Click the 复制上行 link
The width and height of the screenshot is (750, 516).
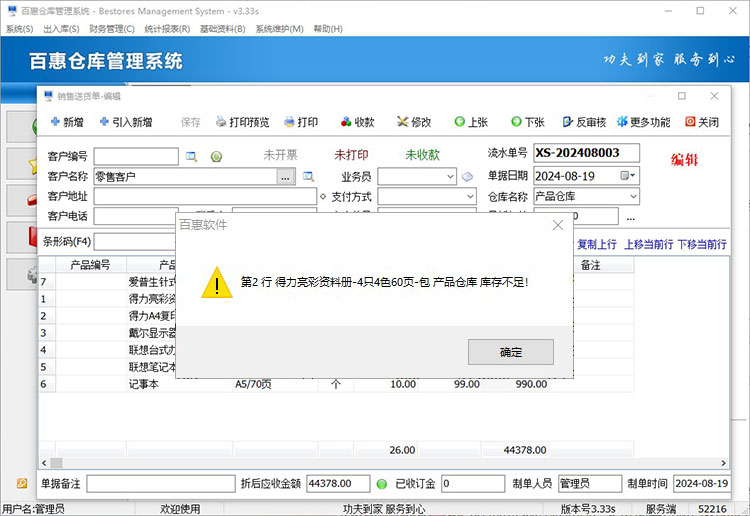(x=596, y=244)
